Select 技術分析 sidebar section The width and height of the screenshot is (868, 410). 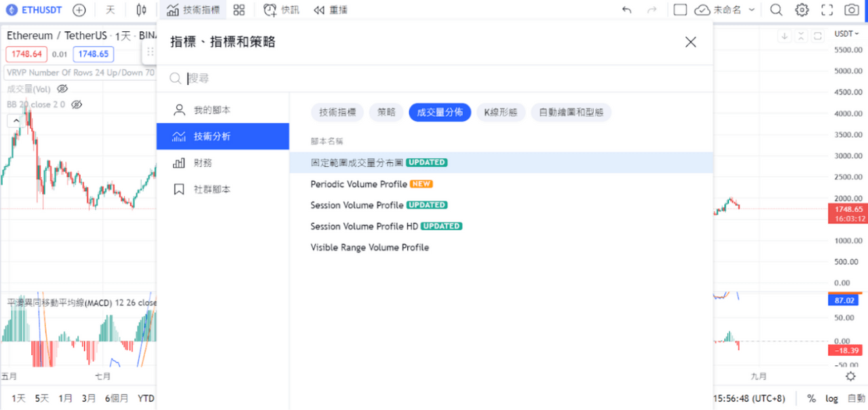pyautogui.click(x=223, y=136)
